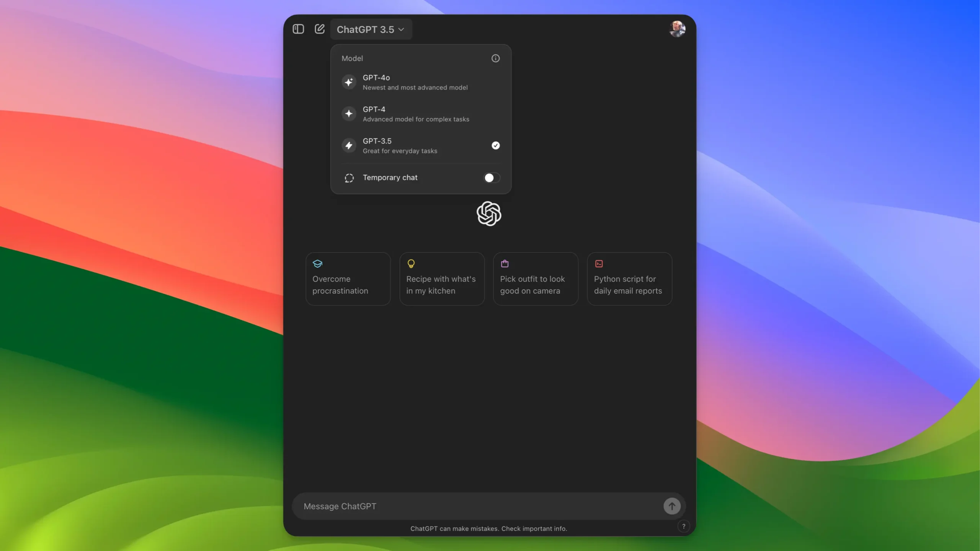Click the GPT-3.5 lightning bolt icon
This screenshot has width=980, height=551.
[x=349, y=145]
